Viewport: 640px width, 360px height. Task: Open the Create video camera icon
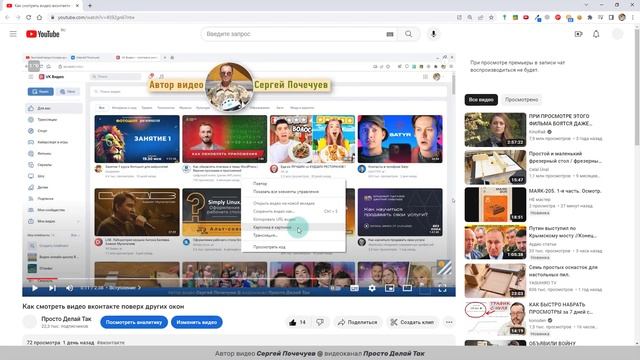[x=578, y=34]
